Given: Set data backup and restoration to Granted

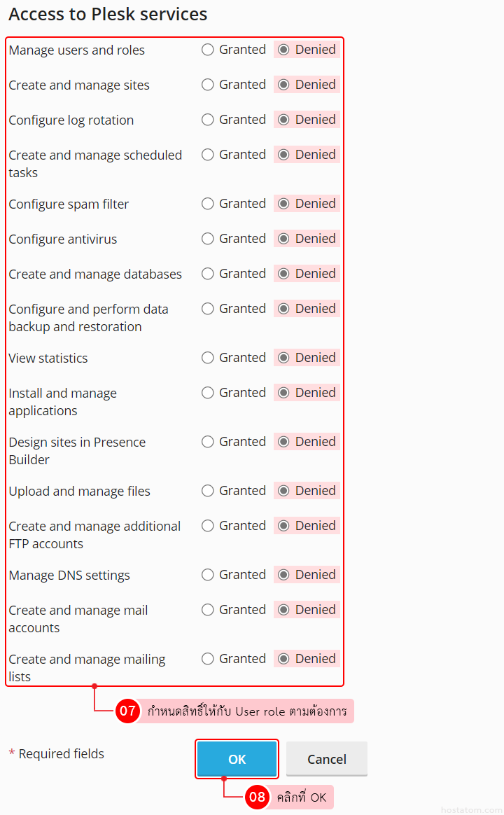Looking at the screenshot, I should [x=208, y=309].
